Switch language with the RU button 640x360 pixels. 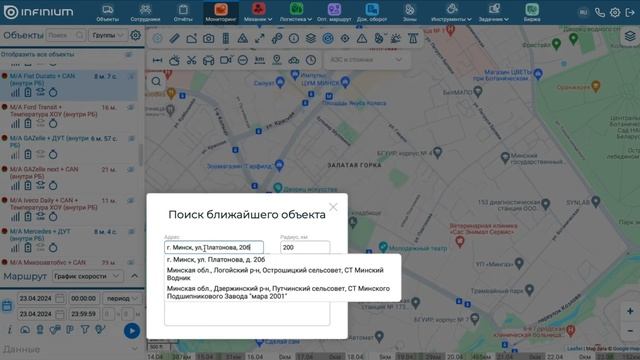(x=583, y=13)
